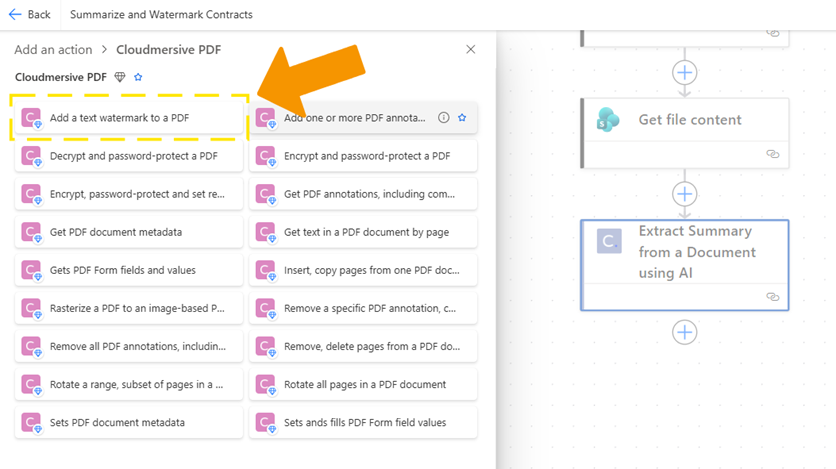Open the 'Get file content' flow step
The height and width of the screenshot is (469, 836).
pyautogui.click(x=685, y=133)
